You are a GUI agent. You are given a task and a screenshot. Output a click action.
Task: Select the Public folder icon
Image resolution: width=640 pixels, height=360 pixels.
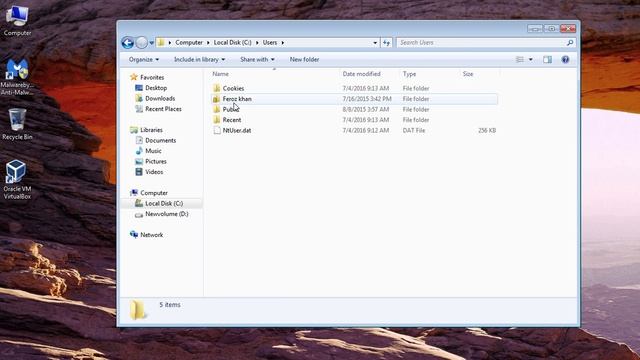216,109
